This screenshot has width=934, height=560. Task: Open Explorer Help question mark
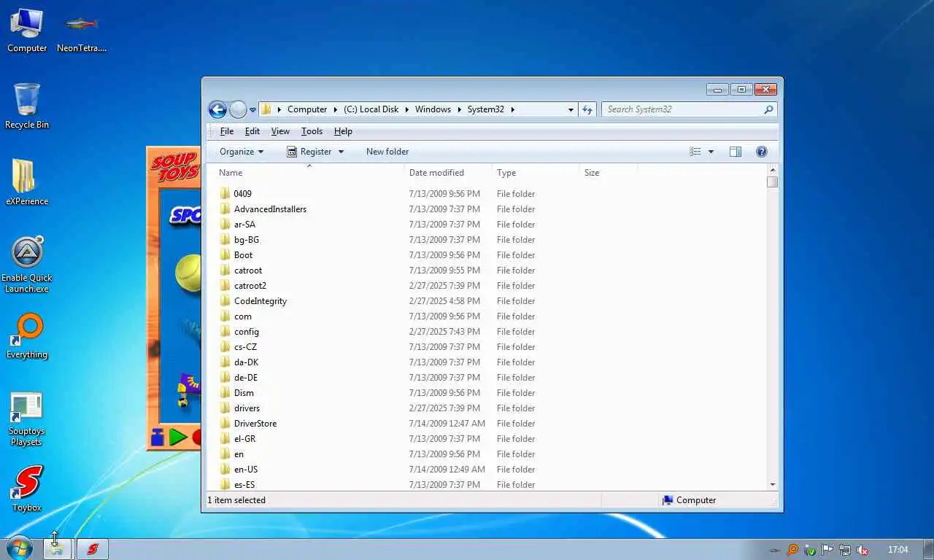point(762,152)
